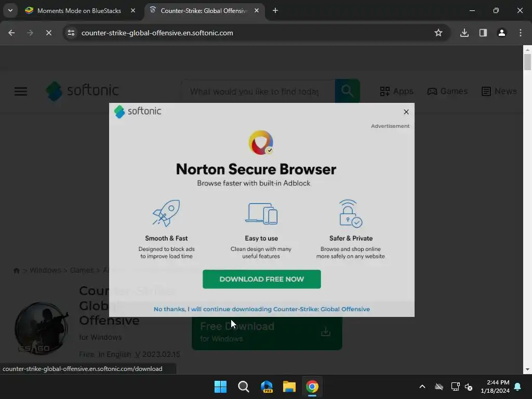Screen dimensions: 532x399
Task: Click the Softonic site logo in header
Action: tap(82, 90)
